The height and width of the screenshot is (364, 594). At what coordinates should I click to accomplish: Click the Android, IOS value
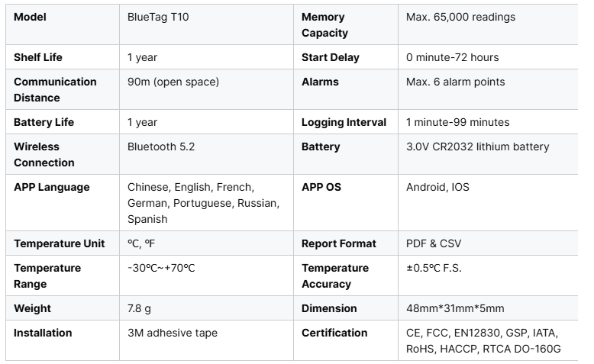(x=436, y=187)
